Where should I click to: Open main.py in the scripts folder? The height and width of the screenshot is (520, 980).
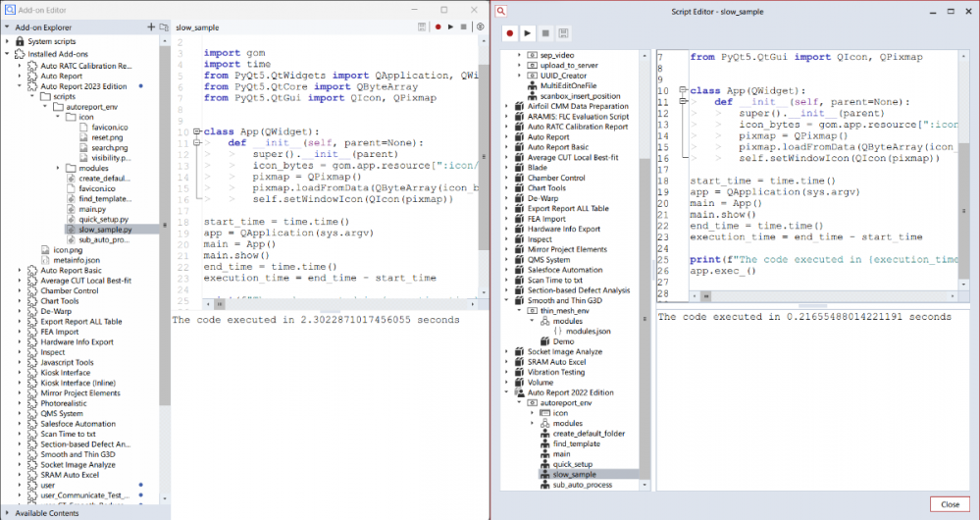pyautogui.click(x=92, y=208)
